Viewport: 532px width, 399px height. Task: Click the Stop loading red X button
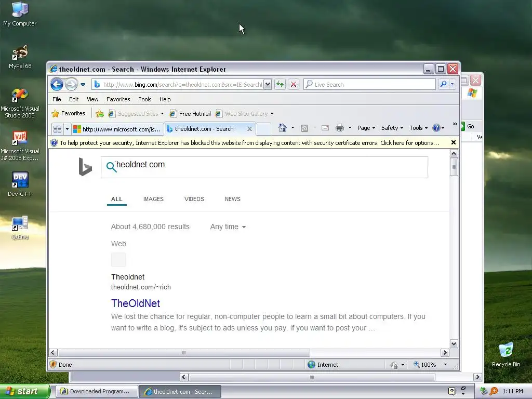click(x=294, y=84)
